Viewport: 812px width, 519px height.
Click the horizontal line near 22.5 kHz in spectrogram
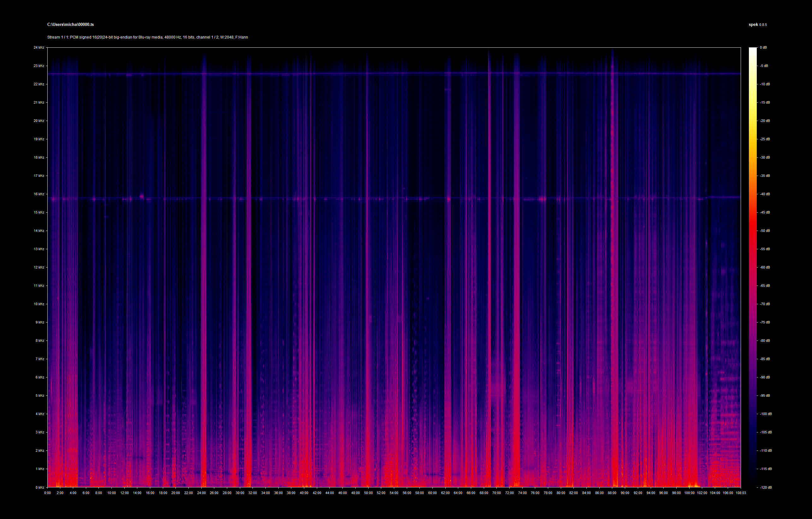337,73
